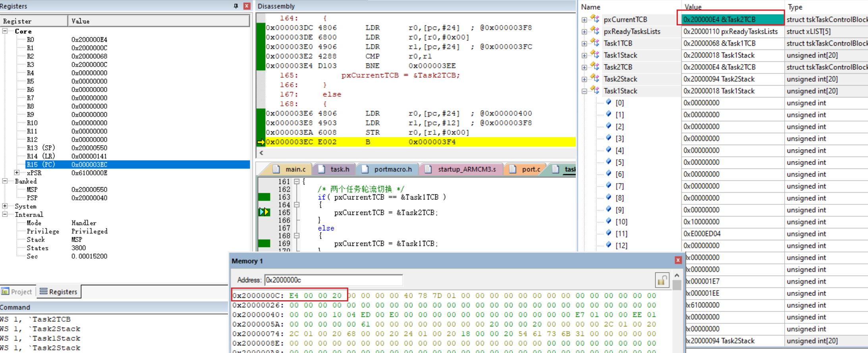Viewport: 868px width, 353px height.
Task: Expand Task1TCB watch entry
Action: (x=584, y=44)
